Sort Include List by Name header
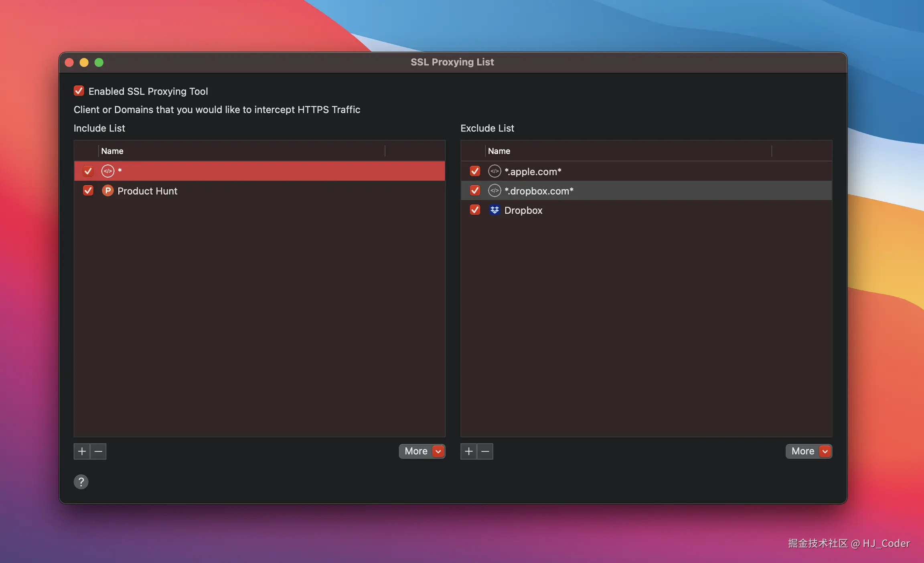This screenshot has width=924, height=563. pos(241,151)
